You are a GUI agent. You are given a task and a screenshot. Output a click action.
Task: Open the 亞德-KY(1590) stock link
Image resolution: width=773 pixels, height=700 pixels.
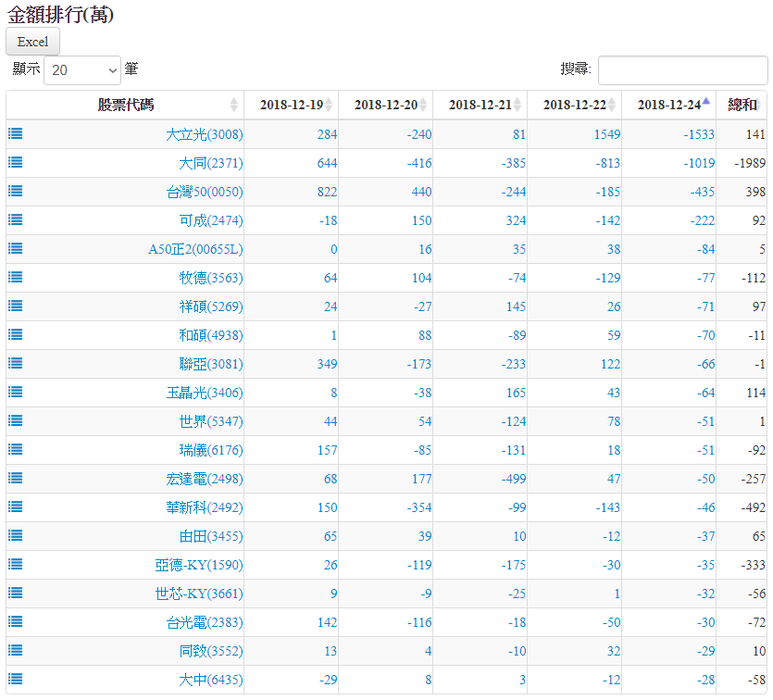pyautogui.click(x=198, y=565)
